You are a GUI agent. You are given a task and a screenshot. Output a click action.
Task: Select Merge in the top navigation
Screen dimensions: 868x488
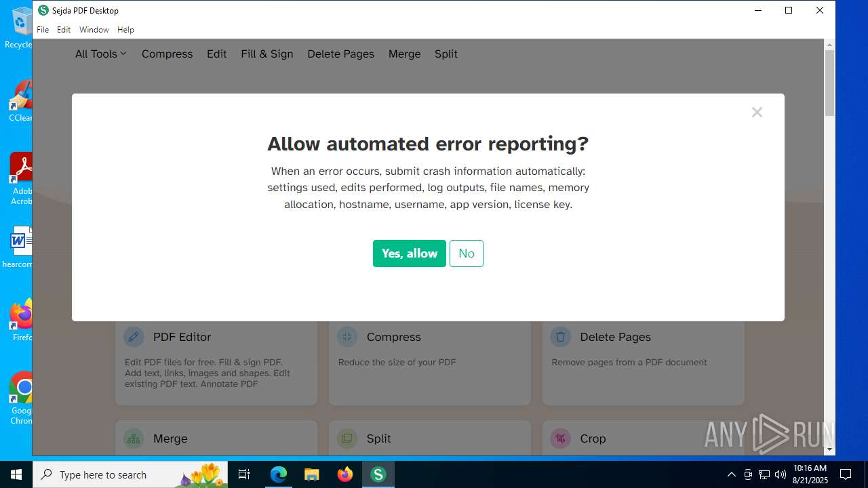click(x=405, y=54)
